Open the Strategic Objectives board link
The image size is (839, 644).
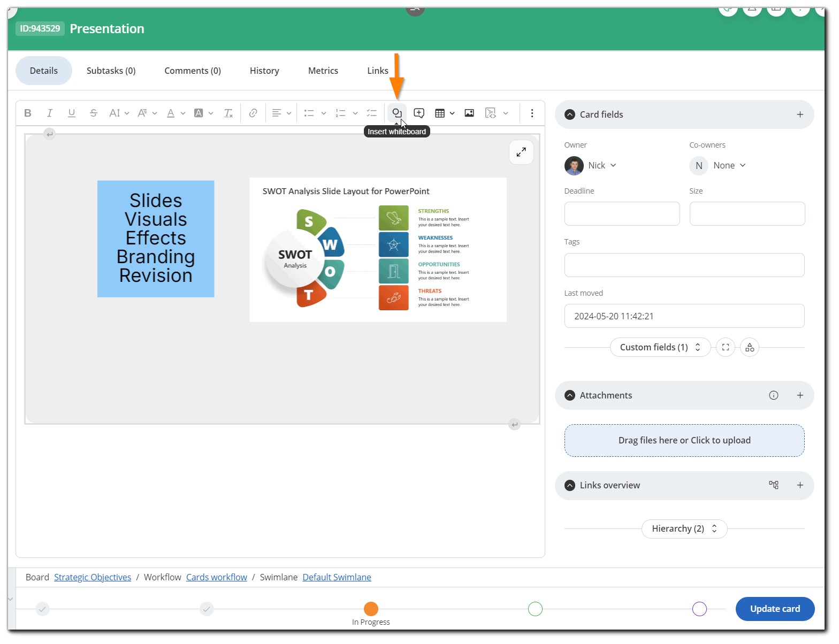tap(93, 577)
